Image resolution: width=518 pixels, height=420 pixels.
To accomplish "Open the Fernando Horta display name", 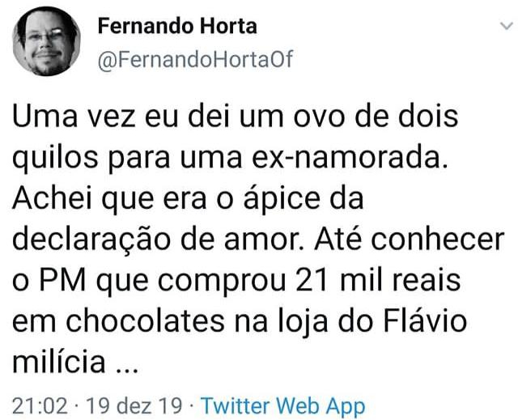I will 176,26.
